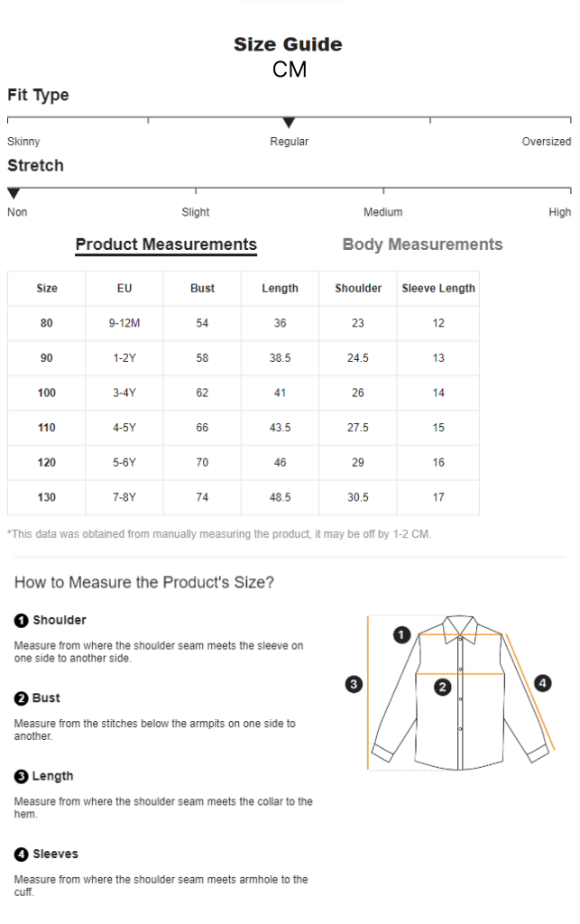Image resolution: width=580 pixels, height=924 pixels.
Task: Select the size 100 row label
Action: [x=47, y=393]
